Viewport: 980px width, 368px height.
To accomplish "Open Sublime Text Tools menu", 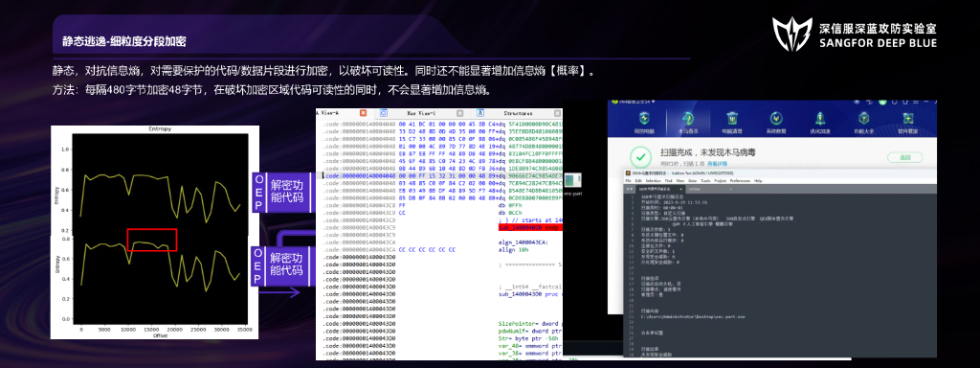I will click(x=705, y=181).
